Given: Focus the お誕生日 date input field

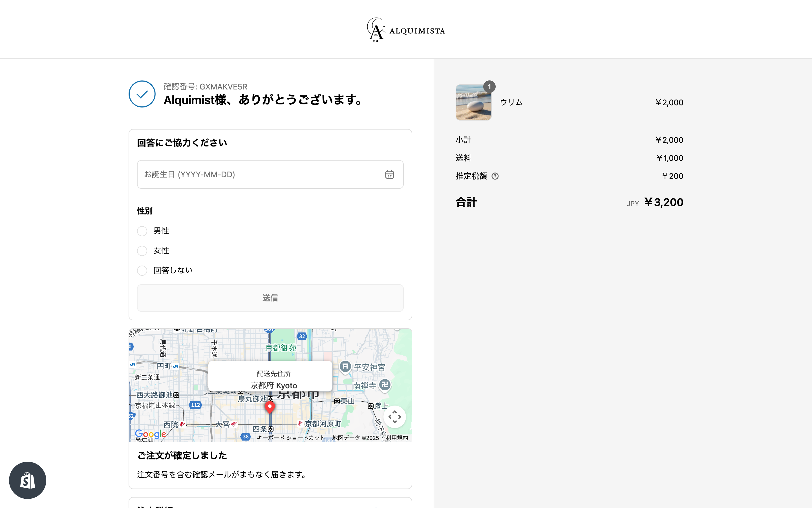Looking at the screenshot, I should [x=270, y=174].
